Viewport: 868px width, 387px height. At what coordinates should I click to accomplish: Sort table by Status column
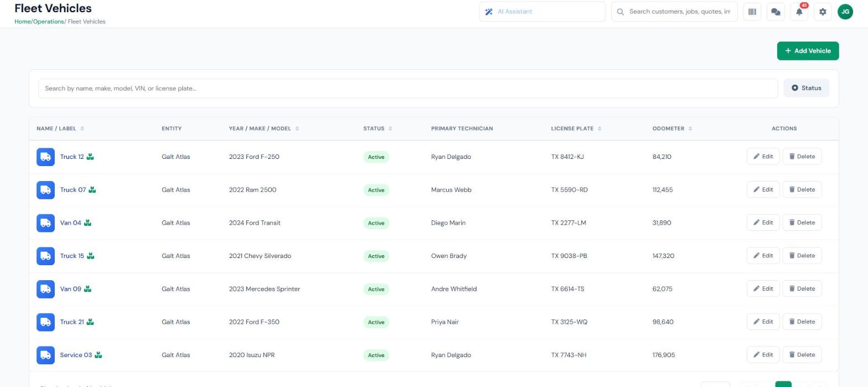point(378,128)
